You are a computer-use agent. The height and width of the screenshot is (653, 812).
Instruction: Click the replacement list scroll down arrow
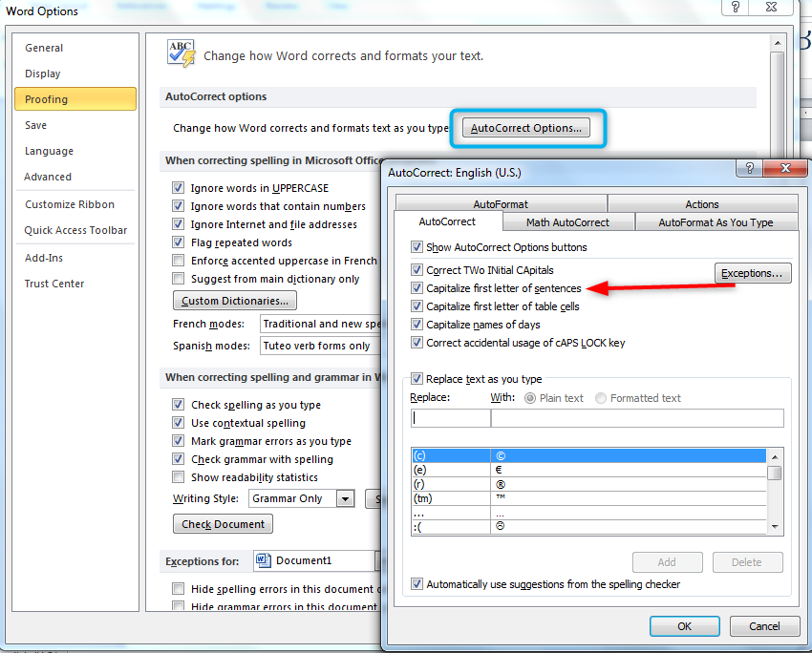[775, 527]
